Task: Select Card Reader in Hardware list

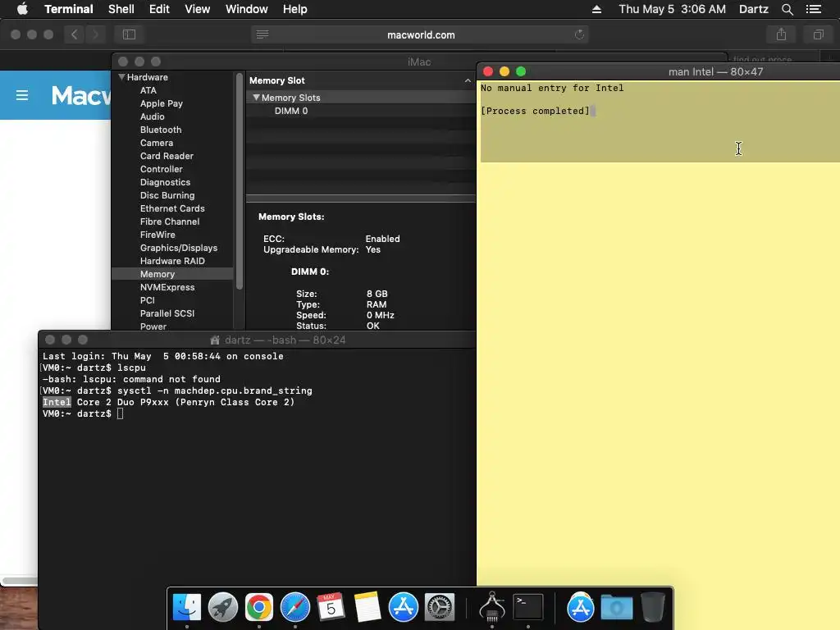Action: (x=167, y=156)
